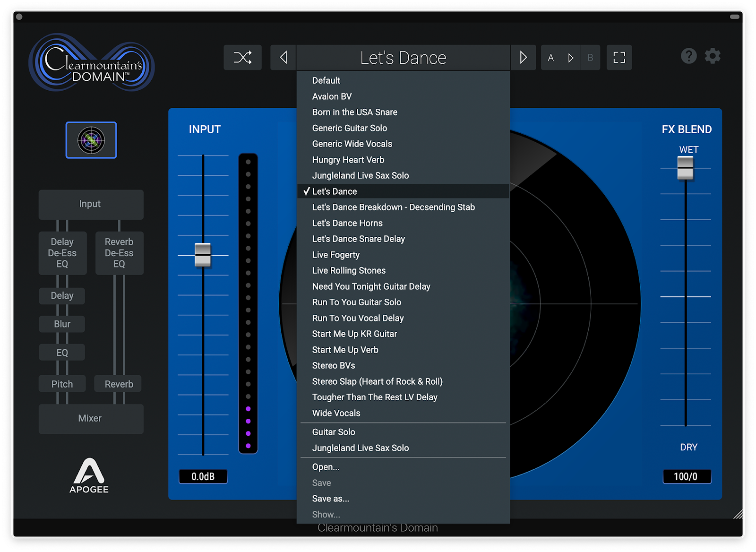Click the 0.0dB input value field

tap(203, 476)
